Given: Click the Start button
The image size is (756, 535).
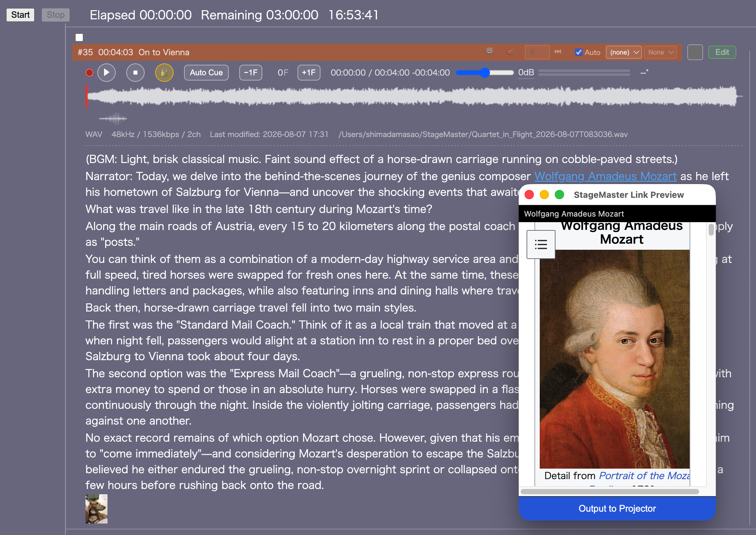Looking at the screenshot, I should pos(20,15).
